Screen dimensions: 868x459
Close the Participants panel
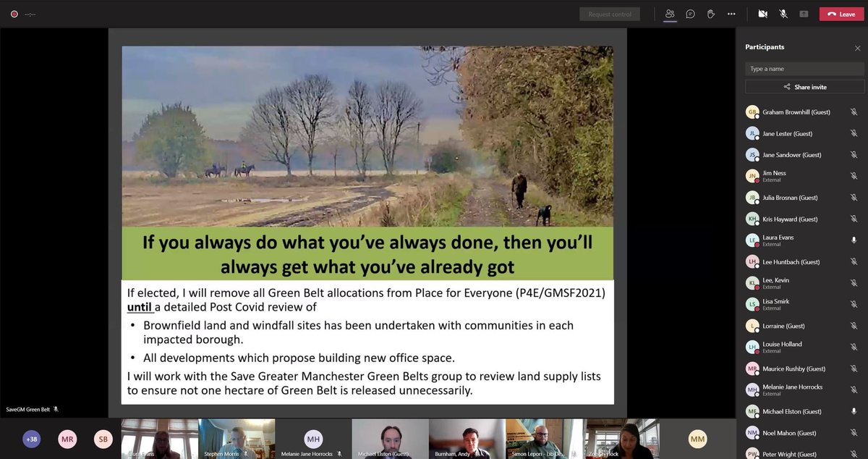coord(857,48)
